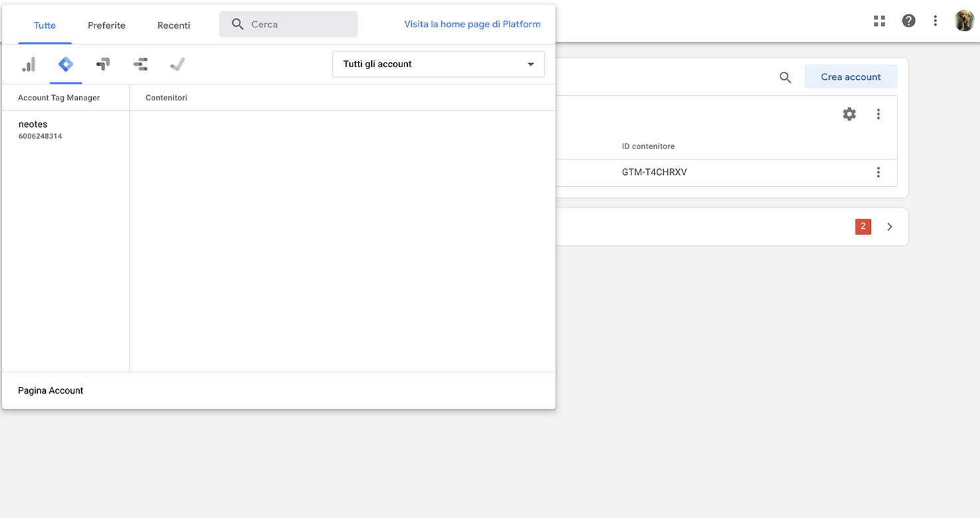
Task: Open the account card three-dot menu
Action: point(878,114)
